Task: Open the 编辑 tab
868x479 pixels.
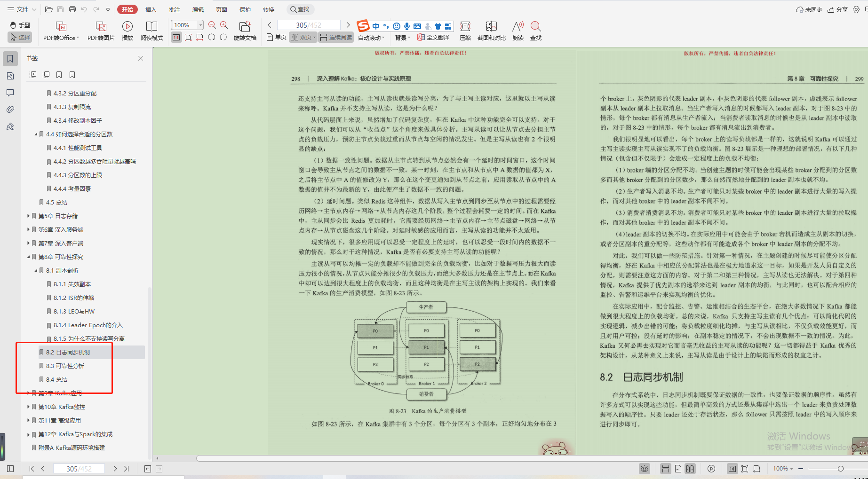Action: [x=198, y=9]
